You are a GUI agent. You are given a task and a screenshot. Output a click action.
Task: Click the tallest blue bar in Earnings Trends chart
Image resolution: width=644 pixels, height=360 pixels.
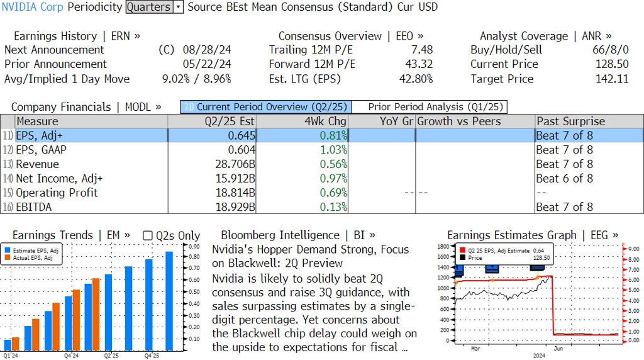coord(169,301)
